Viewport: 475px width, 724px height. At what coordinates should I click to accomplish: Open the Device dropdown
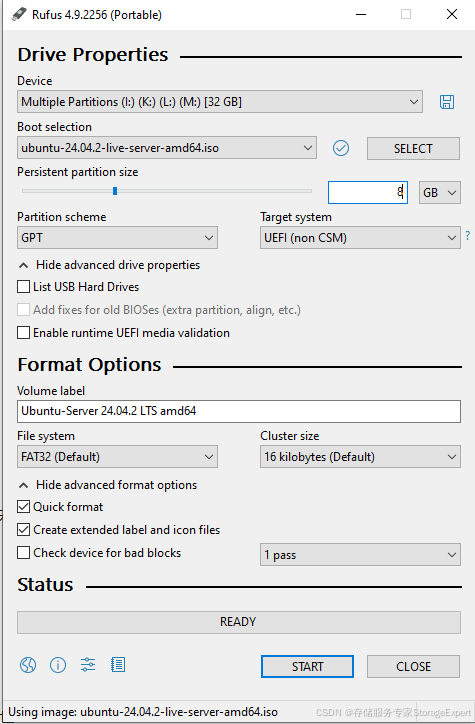point(220,102)
